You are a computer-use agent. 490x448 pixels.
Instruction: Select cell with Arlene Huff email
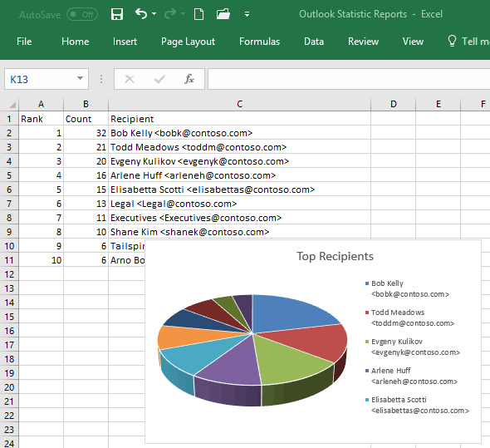pos(239,175)
